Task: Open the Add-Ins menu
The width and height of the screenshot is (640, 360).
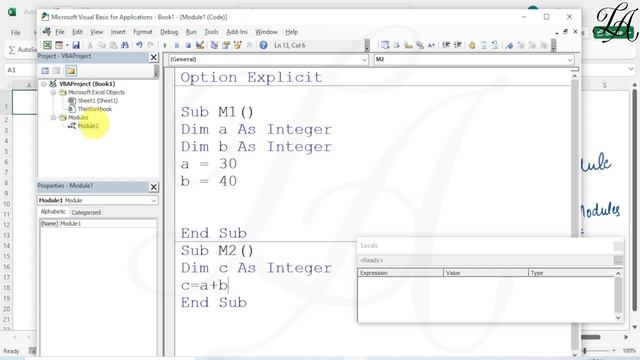Action: pyautogui.click(x=237, y=32)
